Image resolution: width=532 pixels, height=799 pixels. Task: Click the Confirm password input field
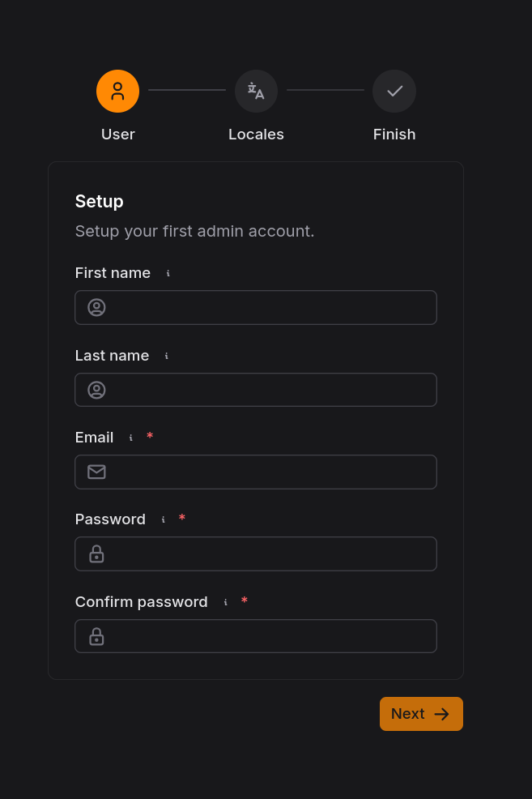click(271, 637)
